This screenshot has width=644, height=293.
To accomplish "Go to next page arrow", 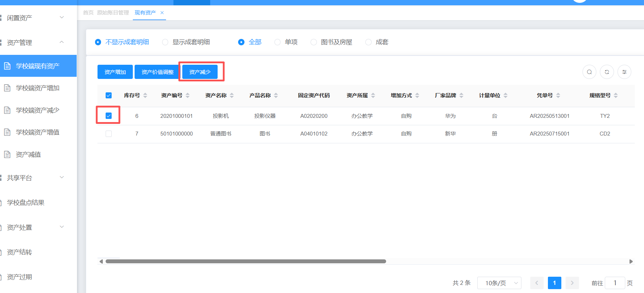I will tap(572, 283).
